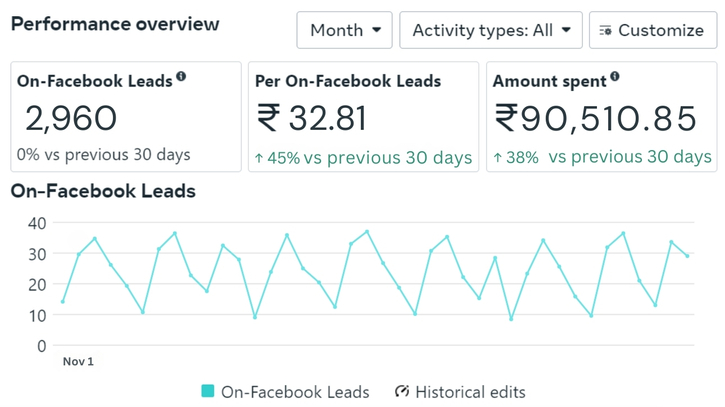Open the Customize button
The height and width of the screenshot is (407, 725).
pos(652,30)
